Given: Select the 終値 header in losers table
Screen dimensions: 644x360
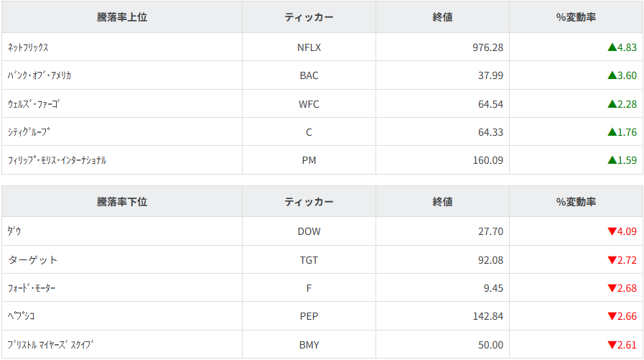Looking at the screenshot, I should 442,202.
